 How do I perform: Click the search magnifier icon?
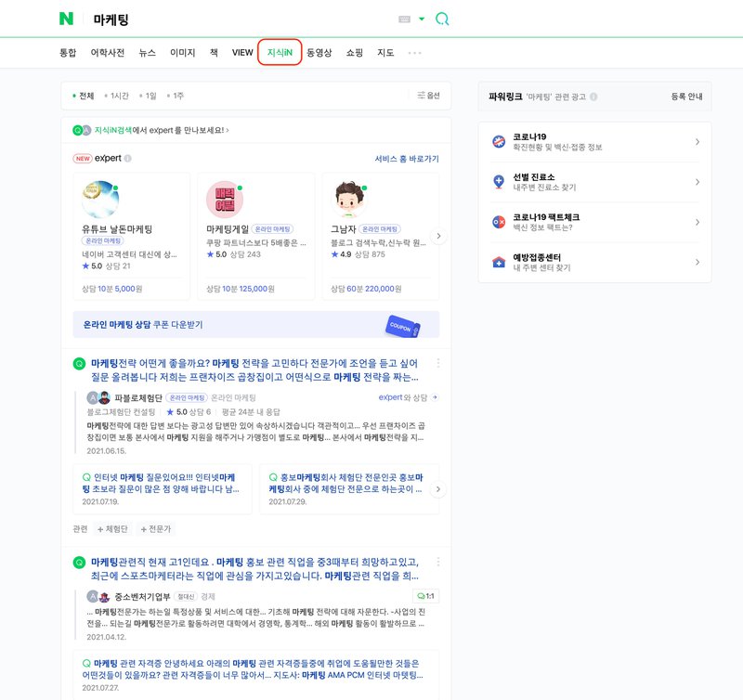tap(442, 19)
